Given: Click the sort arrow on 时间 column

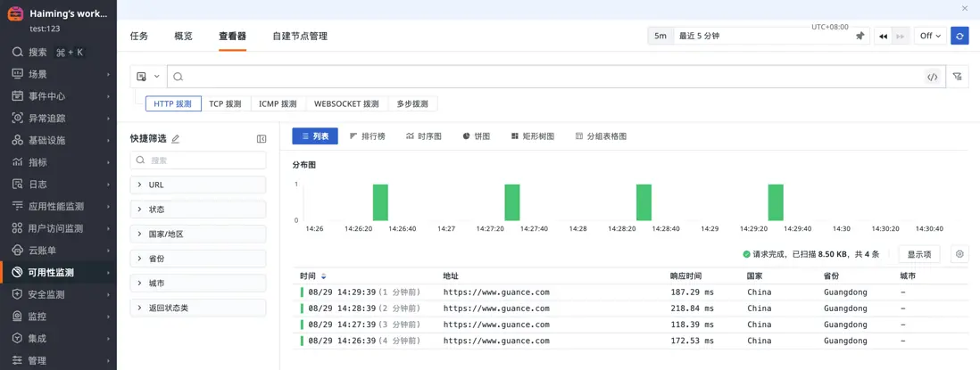Looking at the screenshot, I should pyautogui.click(x=324, y=276).
